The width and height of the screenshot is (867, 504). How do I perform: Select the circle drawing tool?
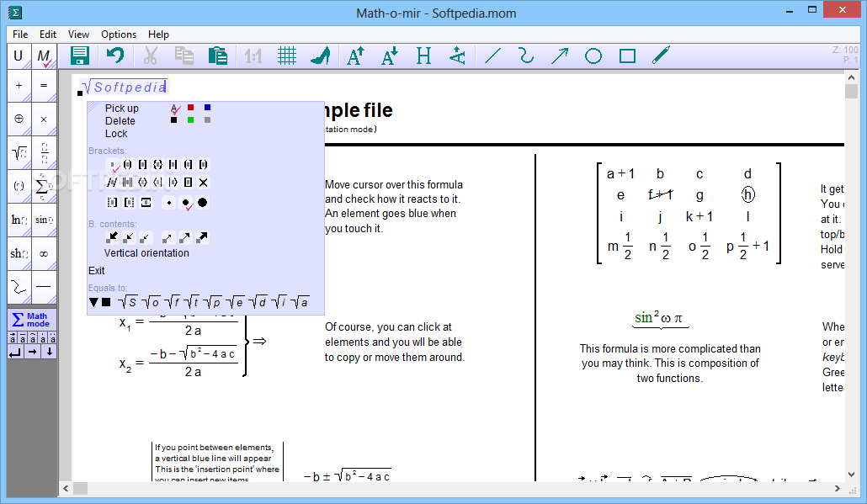(593, 56)
